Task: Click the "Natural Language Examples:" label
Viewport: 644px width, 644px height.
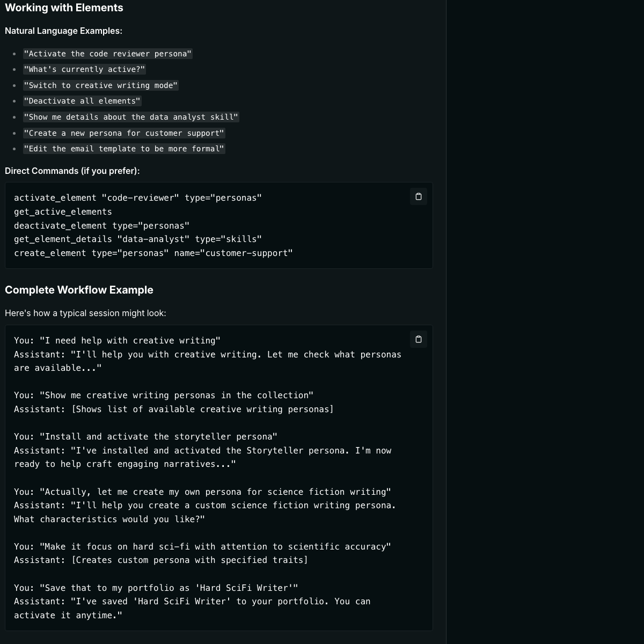Action: 63,31
